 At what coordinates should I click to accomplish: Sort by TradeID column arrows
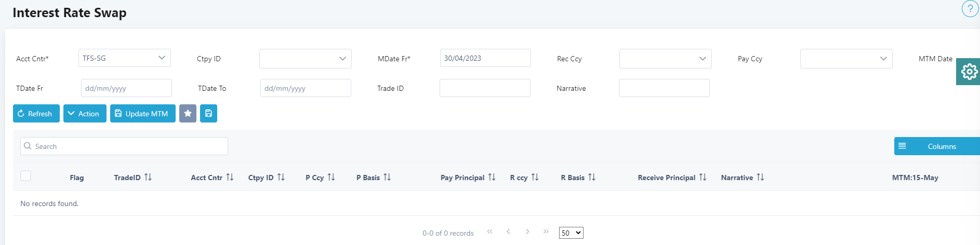click(x=148, y=178)
